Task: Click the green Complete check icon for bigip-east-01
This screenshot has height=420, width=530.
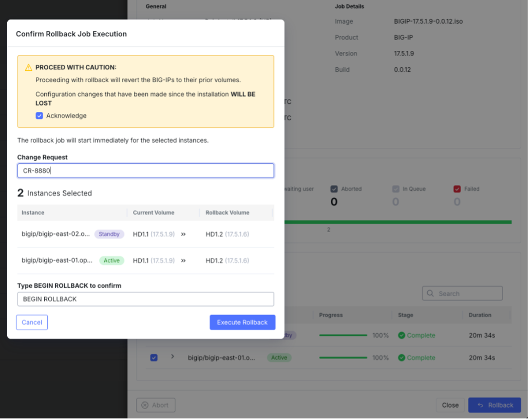Action: pos(402,358)
